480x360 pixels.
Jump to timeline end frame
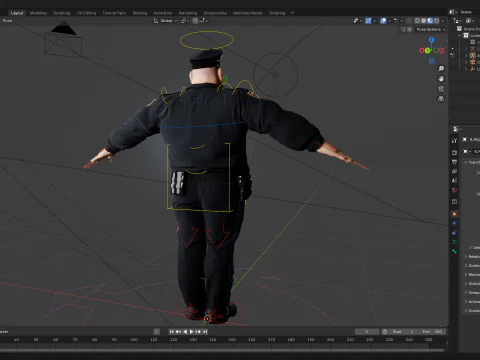205,332
